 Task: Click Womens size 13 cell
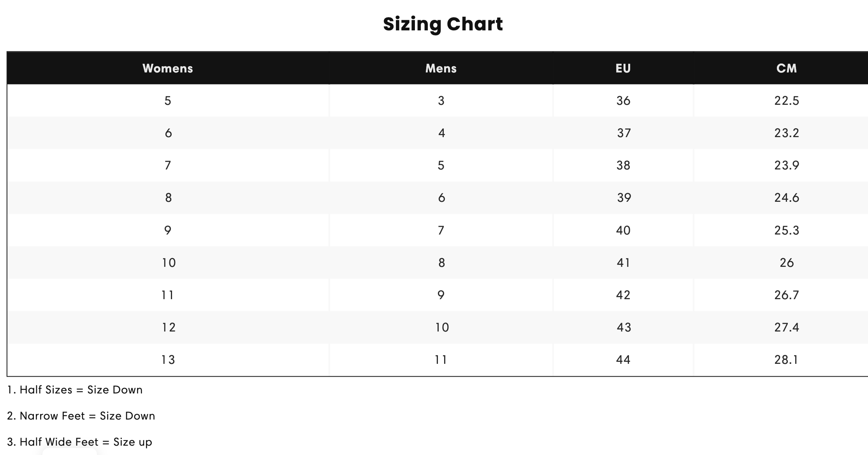168,359
